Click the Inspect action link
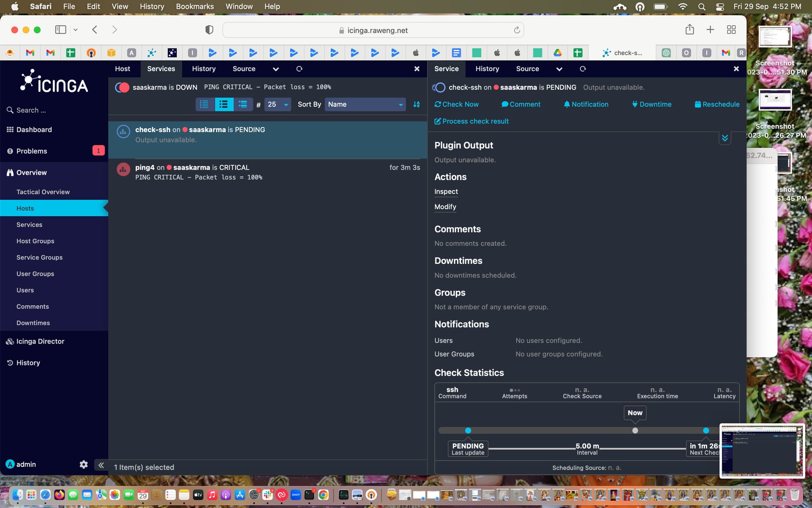 click(x=446, y=191)
